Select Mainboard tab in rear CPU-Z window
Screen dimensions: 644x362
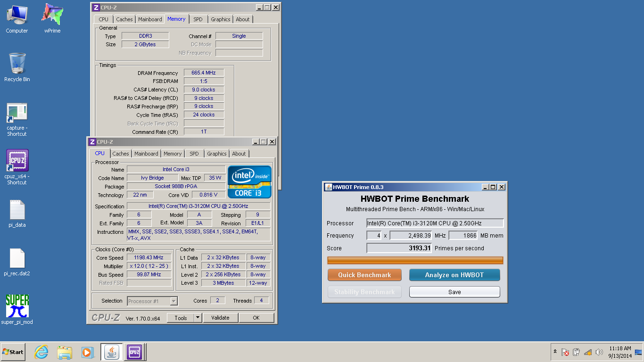click(150, 19)
